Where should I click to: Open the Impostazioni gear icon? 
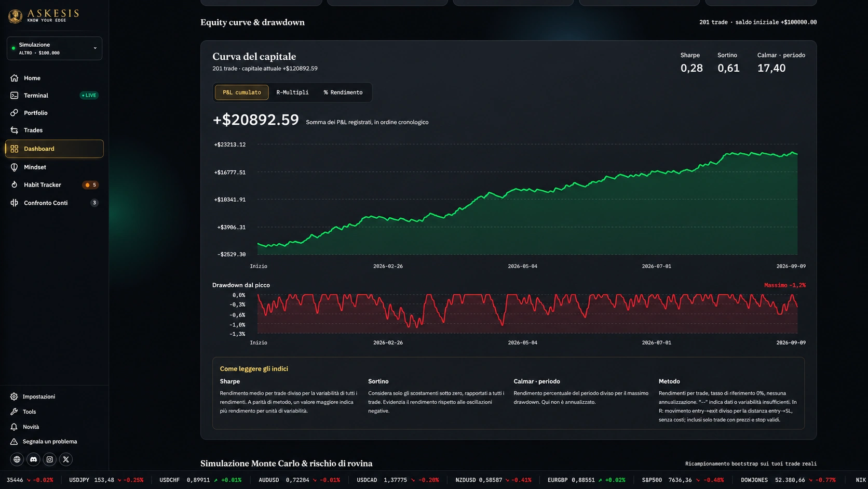click(14, 397)
